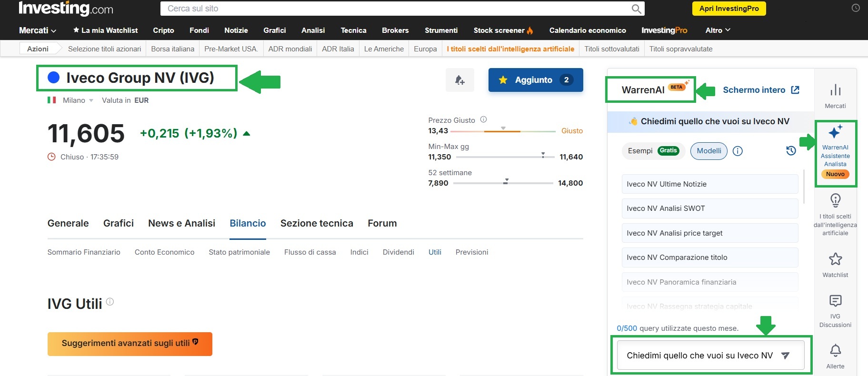Click the add alert bell icon button
This screenshot has width=868, height=376.
(459, 80)
